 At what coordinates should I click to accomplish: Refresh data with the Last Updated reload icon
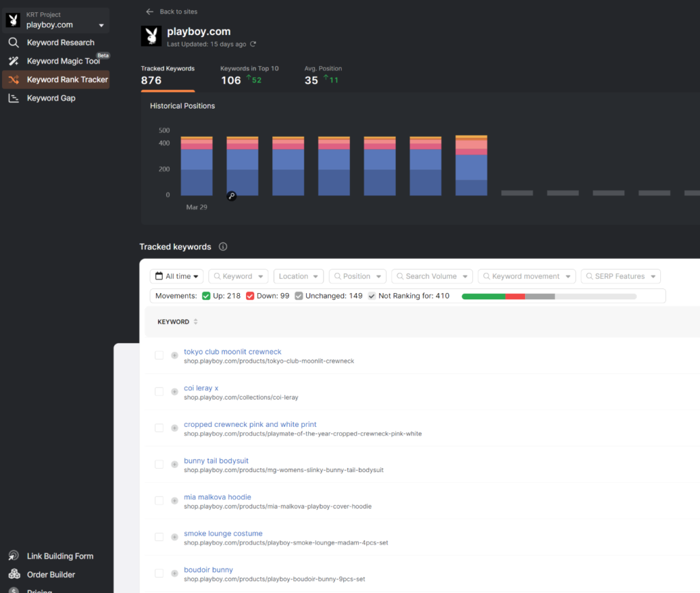click(x=253, y=44)
